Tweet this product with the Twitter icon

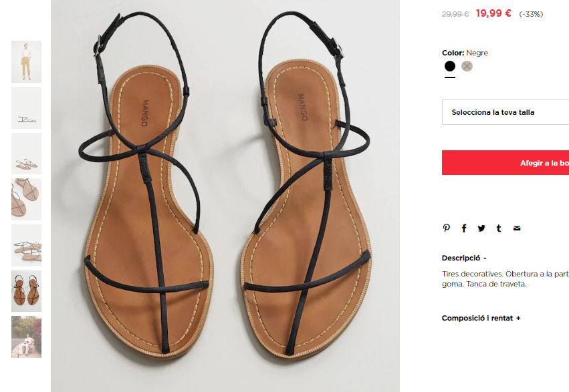click(x=481, y=228)
